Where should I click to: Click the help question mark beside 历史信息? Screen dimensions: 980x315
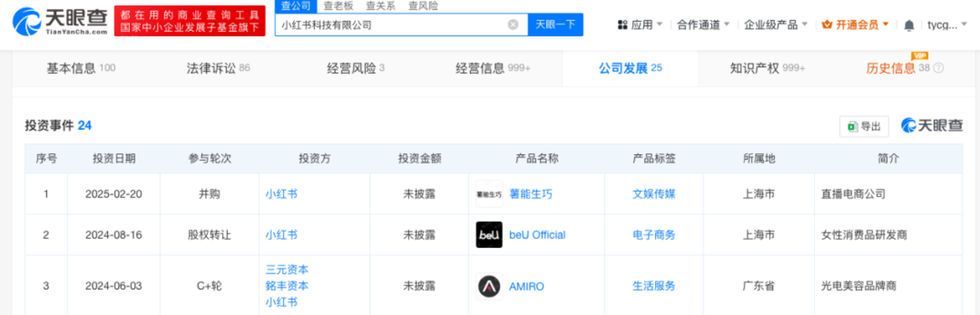coord(939,68)
